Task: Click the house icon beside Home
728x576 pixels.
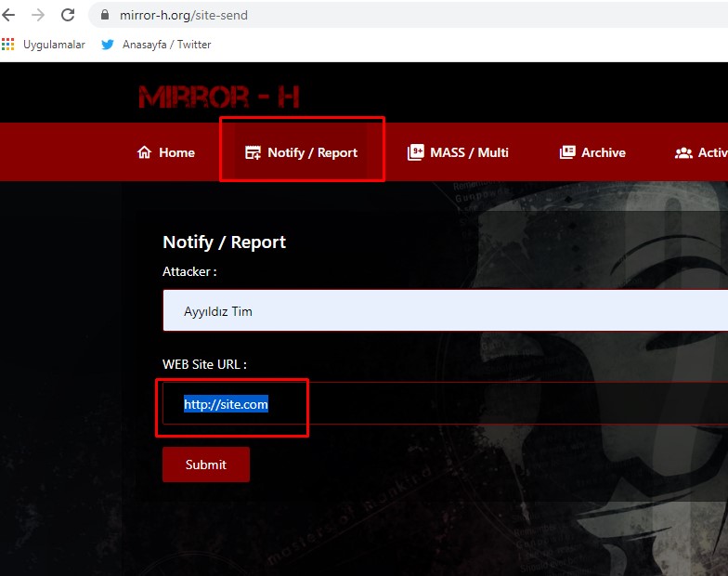Action: [x=144, y=152]
